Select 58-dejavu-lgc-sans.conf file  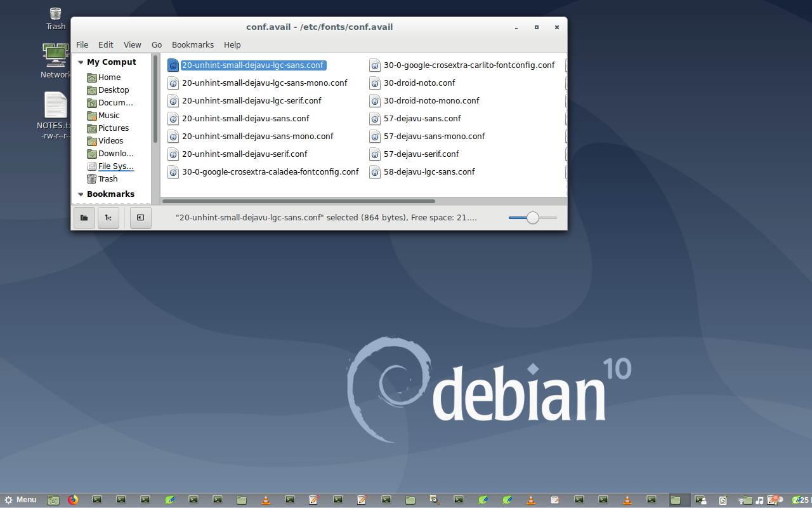tap(422, 171)
